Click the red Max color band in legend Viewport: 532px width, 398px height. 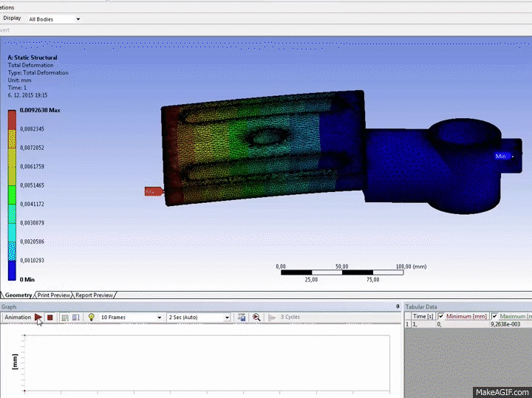13,118
